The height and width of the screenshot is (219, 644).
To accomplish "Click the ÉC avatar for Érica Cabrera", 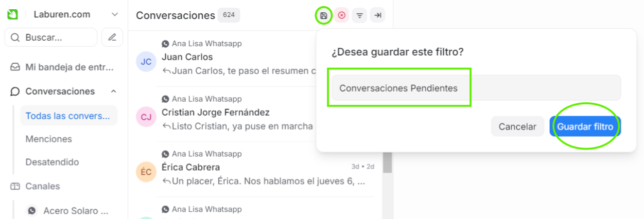I will click(x=146, y=172).
